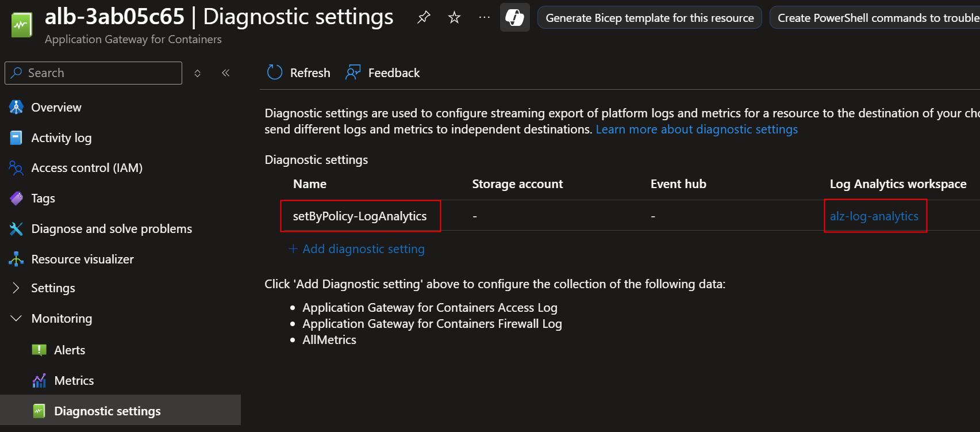The image size is (980, 432).
Task: Open Learn more about diagnostic settings link
Action: [697, 129]
